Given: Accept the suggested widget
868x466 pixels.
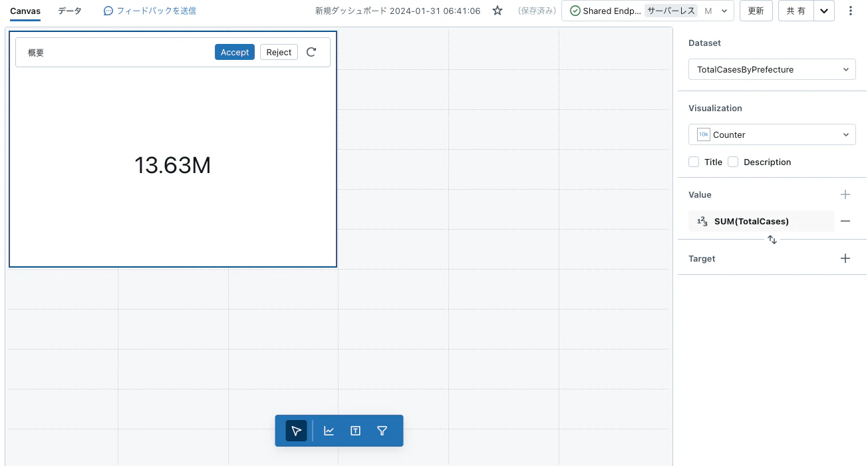Looking at the screenshot, I should click(235, 52).
